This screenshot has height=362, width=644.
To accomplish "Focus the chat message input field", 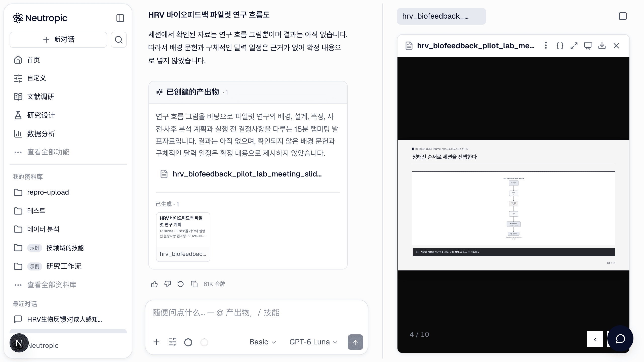I will (x=257, y=313).
